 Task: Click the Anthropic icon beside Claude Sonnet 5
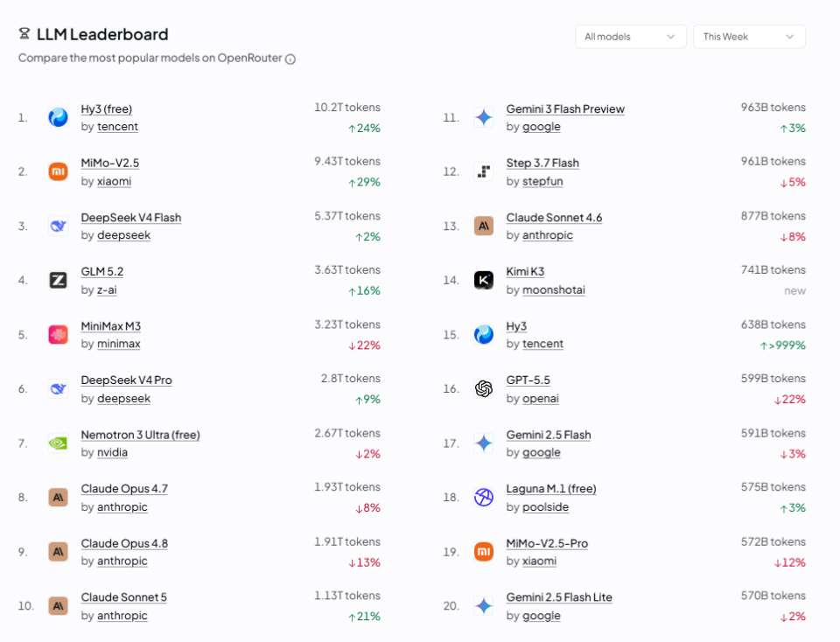[x=58, y=606]
